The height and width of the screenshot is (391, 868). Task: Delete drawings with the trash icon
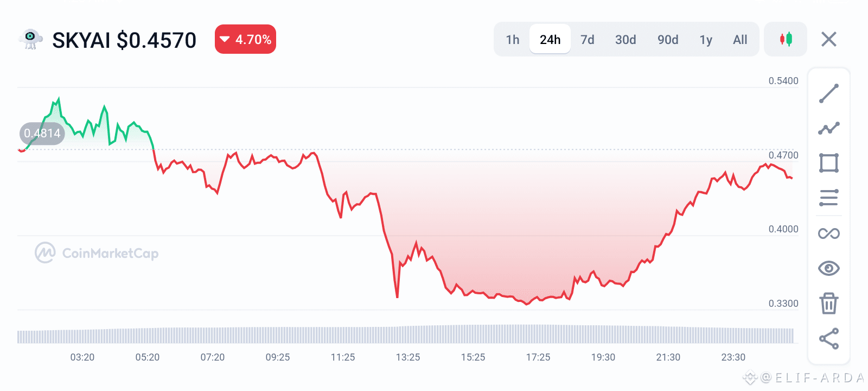pos(829,303)
